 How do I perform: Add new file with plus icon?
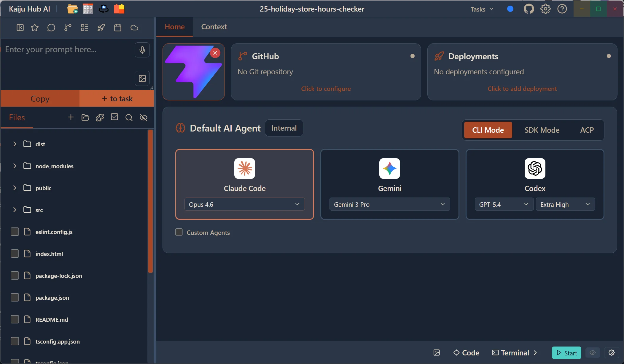click(71, 117)
